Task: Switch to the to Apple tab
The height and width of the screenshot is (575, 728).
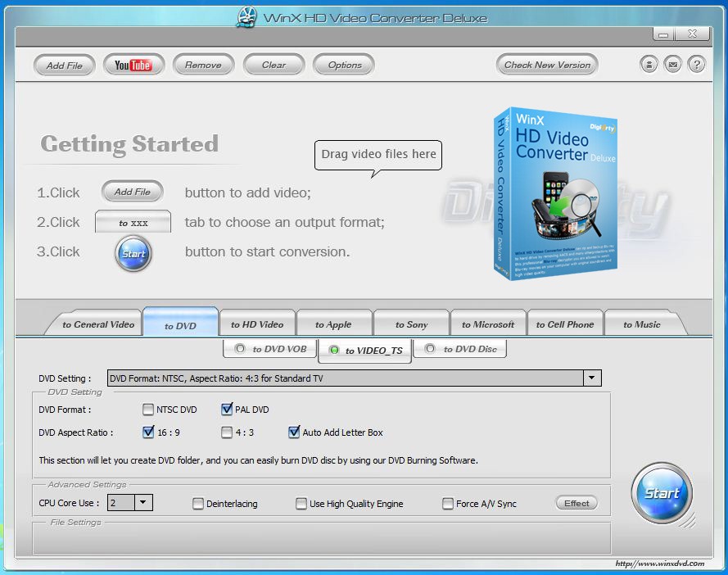Action: tap(333, 324)
